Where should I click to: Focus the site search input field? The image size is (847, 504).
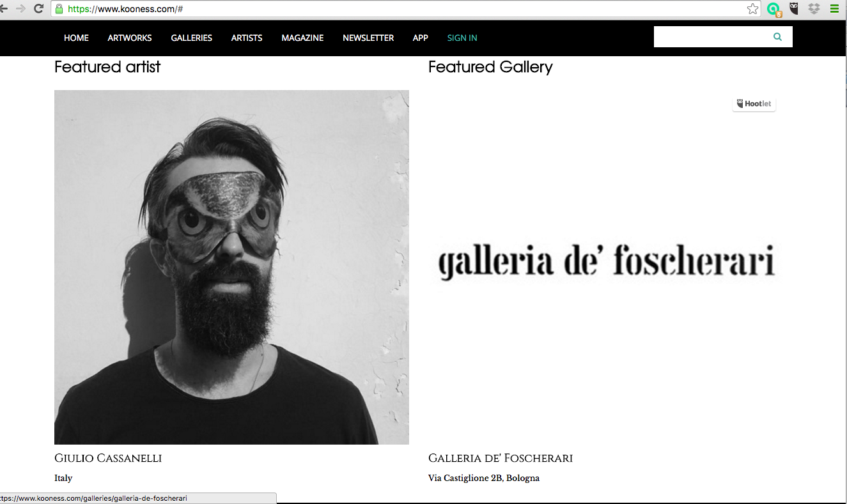[712, 37]
